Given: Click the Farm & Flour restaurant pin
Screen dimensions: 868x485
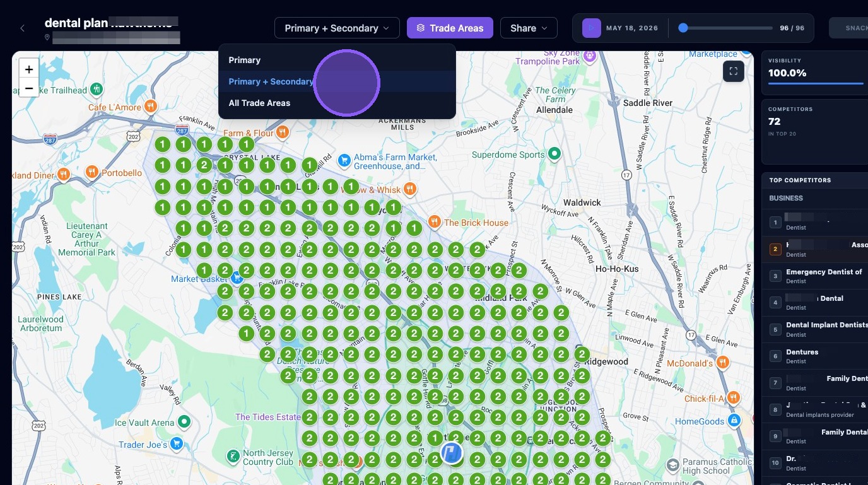Looking at the screenshot, I should [x=282, y=132].
